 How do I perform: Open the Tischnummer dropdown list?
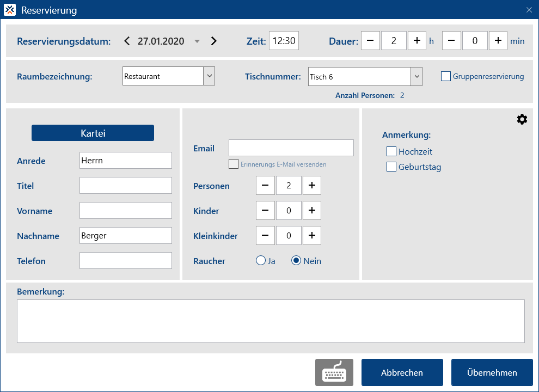coord(416,77)
